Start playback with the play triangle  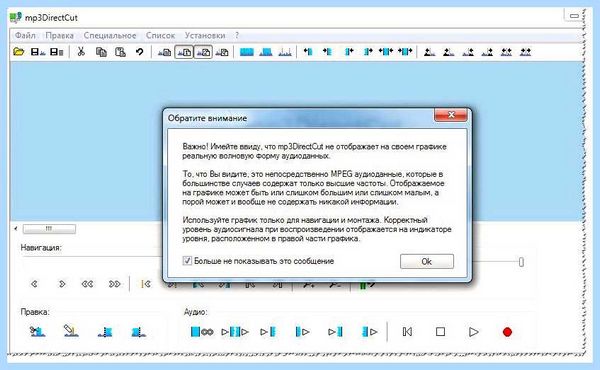(474, 332)
